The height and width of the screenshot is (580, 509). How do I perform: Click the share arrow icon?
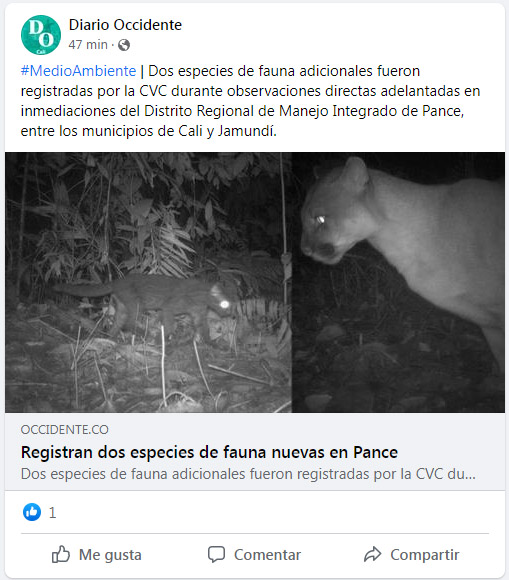373,554
